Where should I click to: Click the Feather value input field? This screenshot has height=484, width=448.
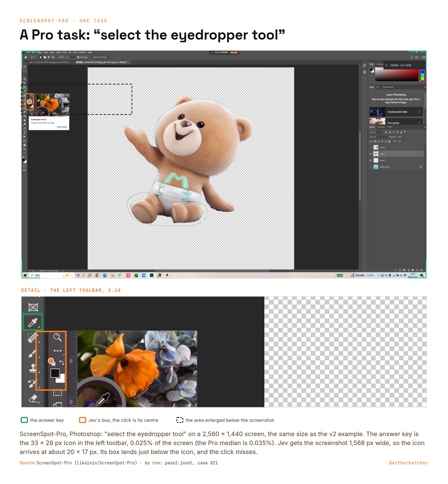coord(71,57)
